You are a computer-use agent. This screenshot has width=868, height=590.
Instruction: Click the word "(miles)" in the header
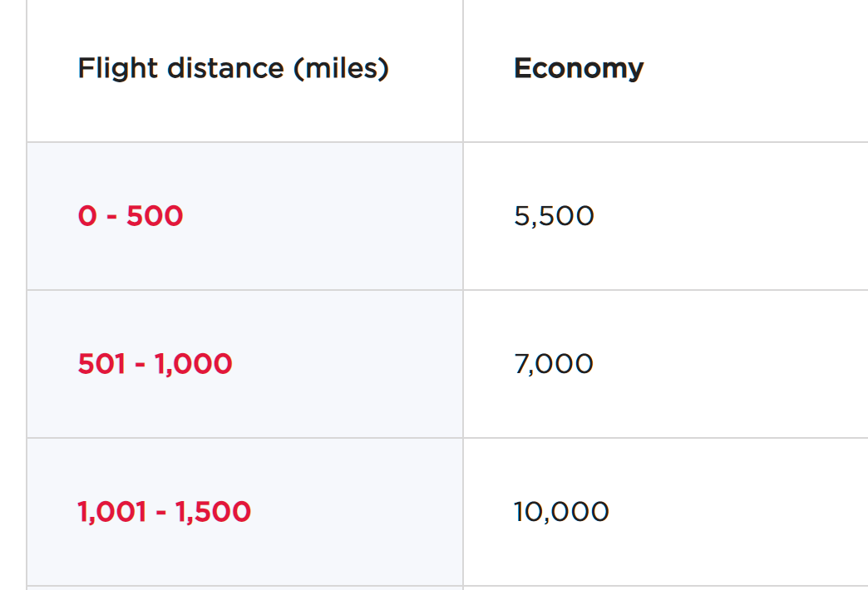pos(341,69)
